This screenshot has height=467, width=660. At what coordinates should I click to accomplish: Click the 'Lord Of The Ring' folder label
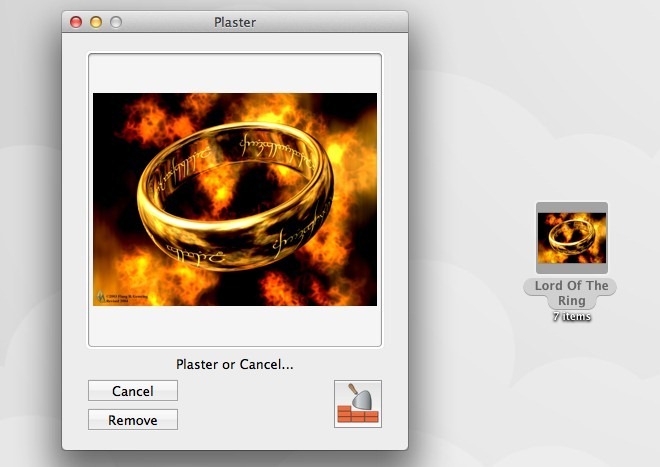tap(571, 293)
